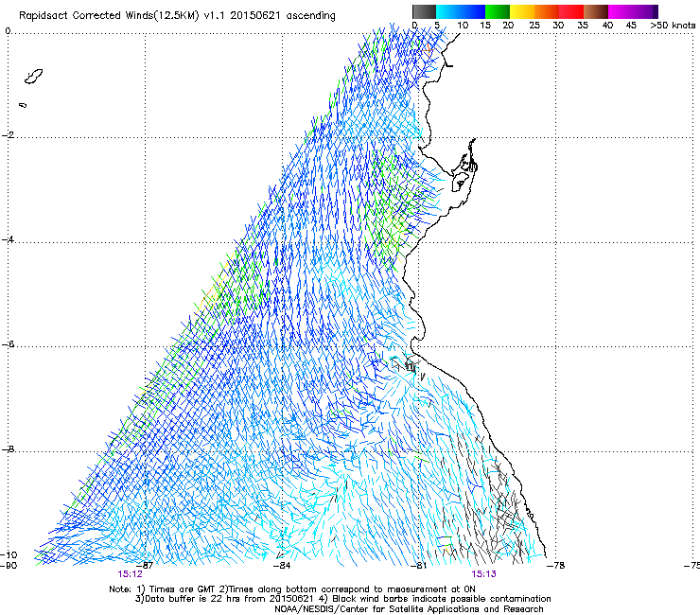Image resolution: width=700 pixels, height=615 pixels.
Task: Click the larger island outline near upper left
Action: (x=33, y=77)
